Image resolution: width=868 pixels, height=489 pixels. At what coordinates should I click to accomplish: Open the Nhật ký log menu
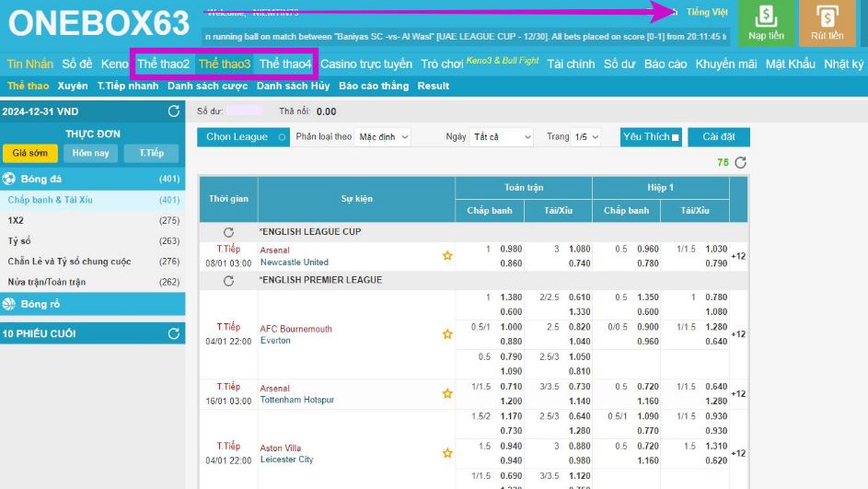tap(843, 64)
